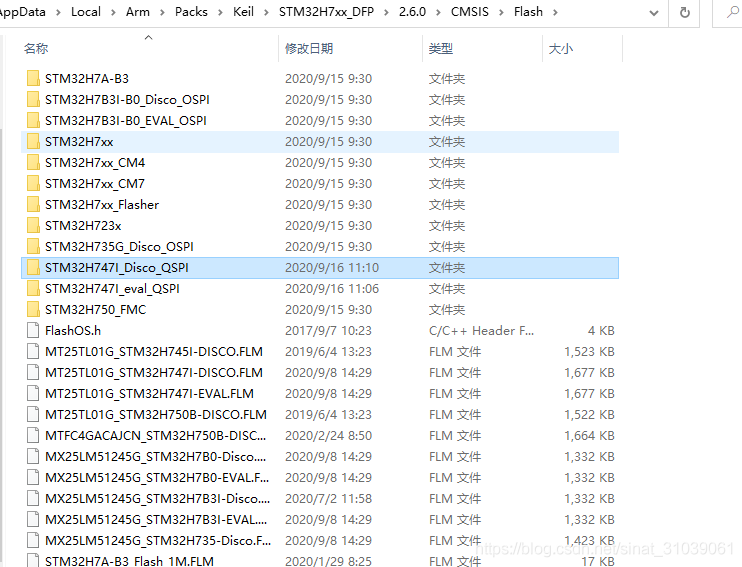
Task: Click the MT25TL01G_STM32H747I-DISCO.FLM file icon
Action: tap(33, 372)
